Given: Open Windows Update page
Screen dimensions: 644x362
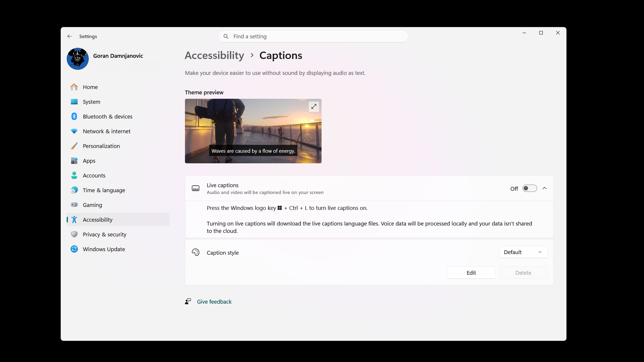Looking at the screenshot, I should click(118, 249).
